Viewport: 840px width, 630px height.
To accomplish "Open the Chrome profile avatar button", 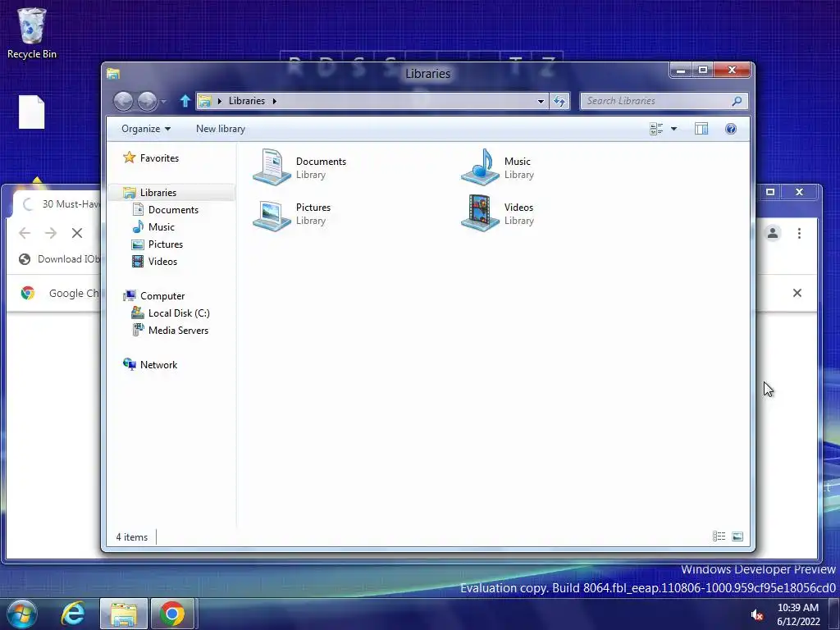I will click(x=773, y=233).
